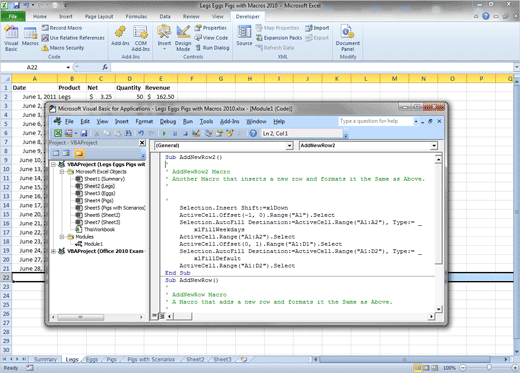The image size is (520, 373).
Task: Open the Name Box dropdown
Action: pos(68,68)
